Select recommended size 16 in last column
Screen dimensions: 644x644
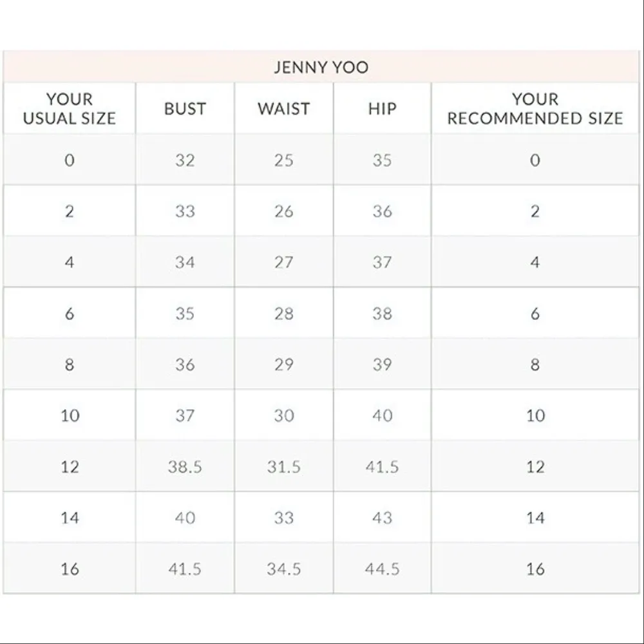click(x=535, y=569)
